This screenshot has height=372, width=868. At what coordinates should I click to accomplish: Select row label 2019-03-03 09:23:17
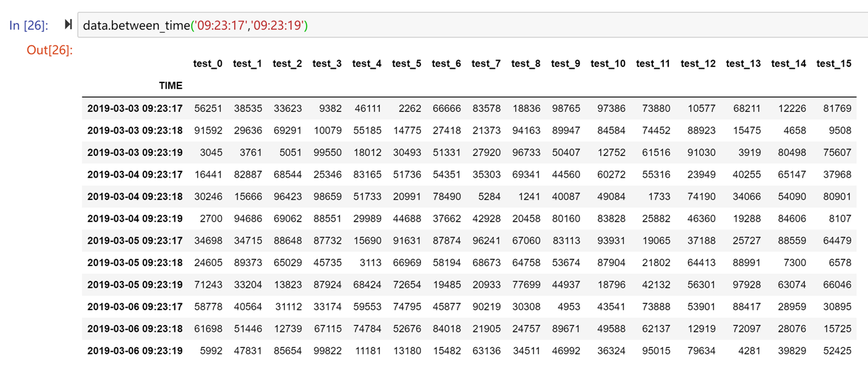tap(135, 108)
